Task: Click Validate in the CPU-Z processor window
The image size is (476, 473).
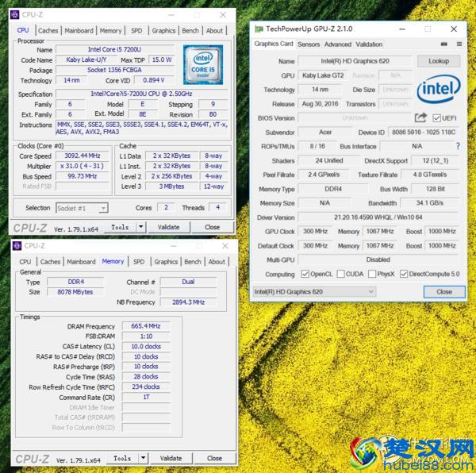Action: coord(169,227)
